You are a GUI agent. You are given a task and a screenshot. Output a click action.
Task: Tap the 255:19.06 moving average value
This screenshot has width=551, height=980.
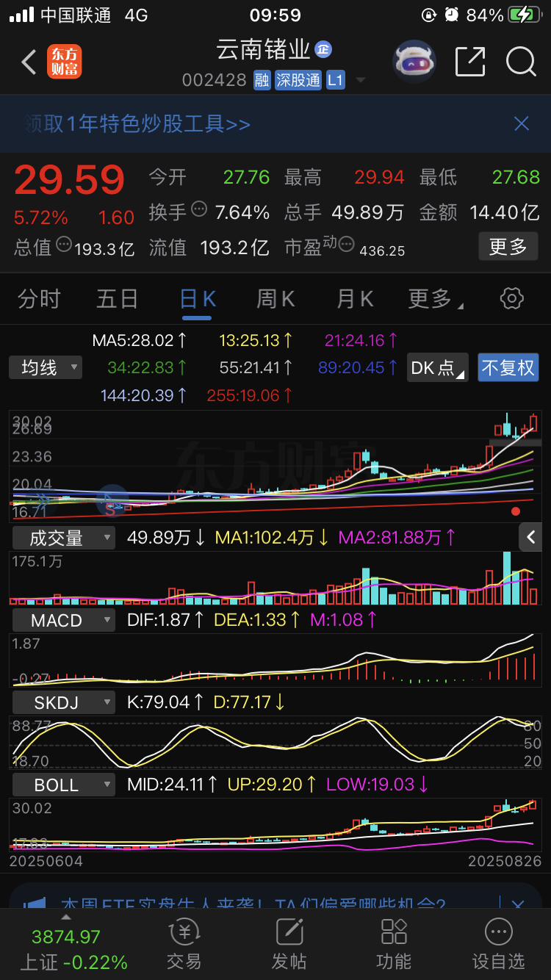(x=250, y=396)
